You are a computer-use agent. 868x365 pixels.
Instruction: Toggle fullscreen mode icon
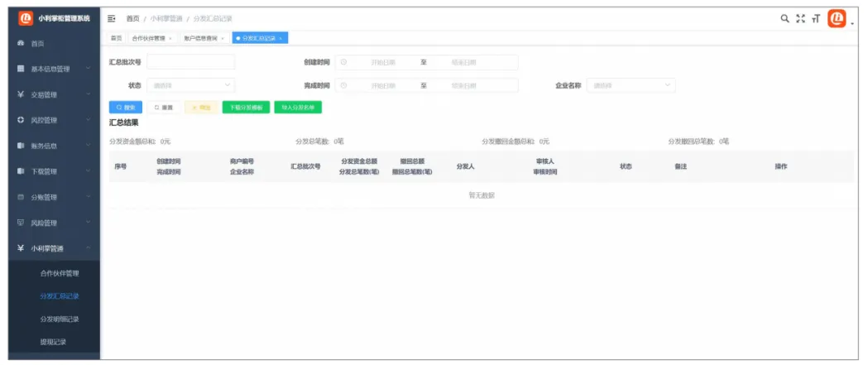pyautogui.click(x=800, y=18)
